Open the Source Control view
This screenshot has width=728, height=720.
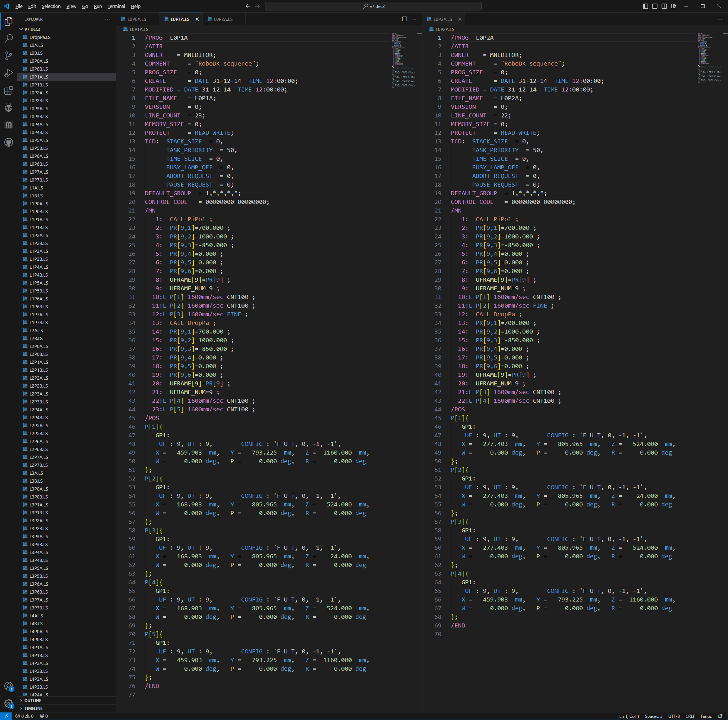(9, 56)
